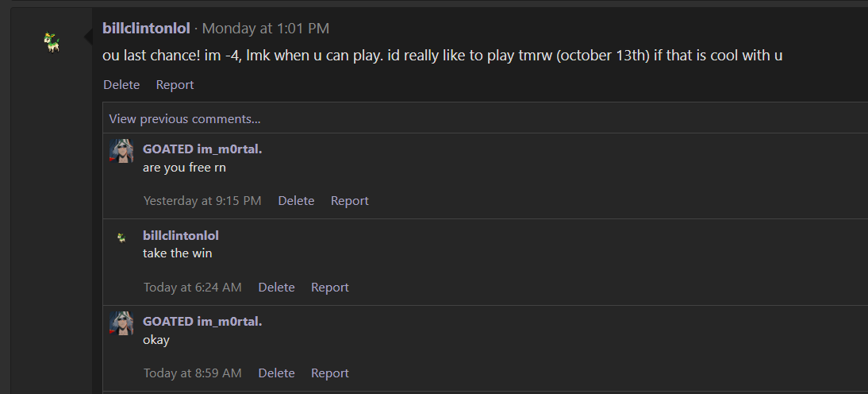Click billclintonlol's small avatar beside 'take the win'

tap(121, 238)
